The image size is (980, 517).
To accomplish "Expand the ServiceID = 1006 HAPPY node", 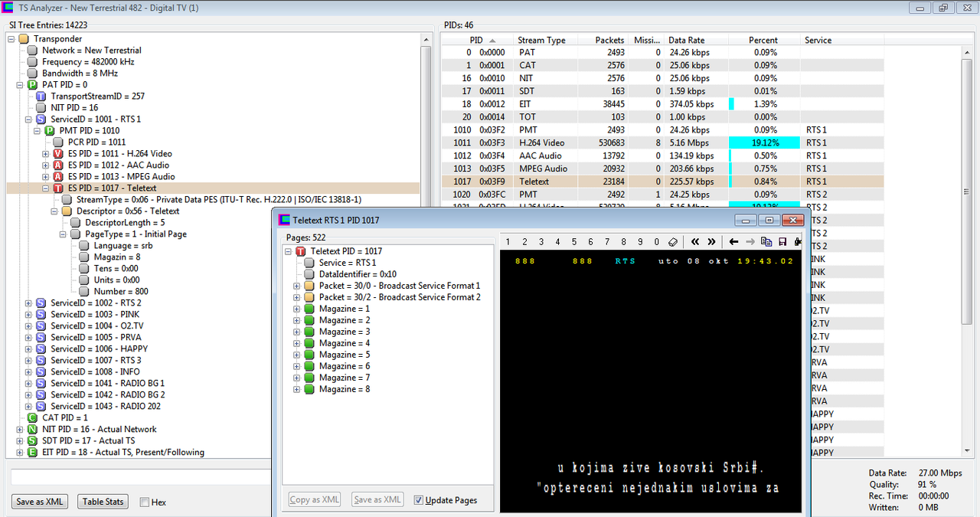I will (x=29, y=349).
